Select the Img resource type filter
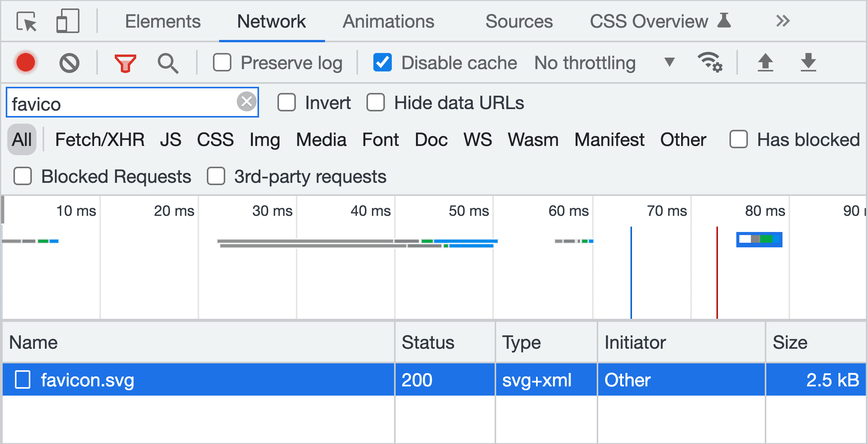 264,139
